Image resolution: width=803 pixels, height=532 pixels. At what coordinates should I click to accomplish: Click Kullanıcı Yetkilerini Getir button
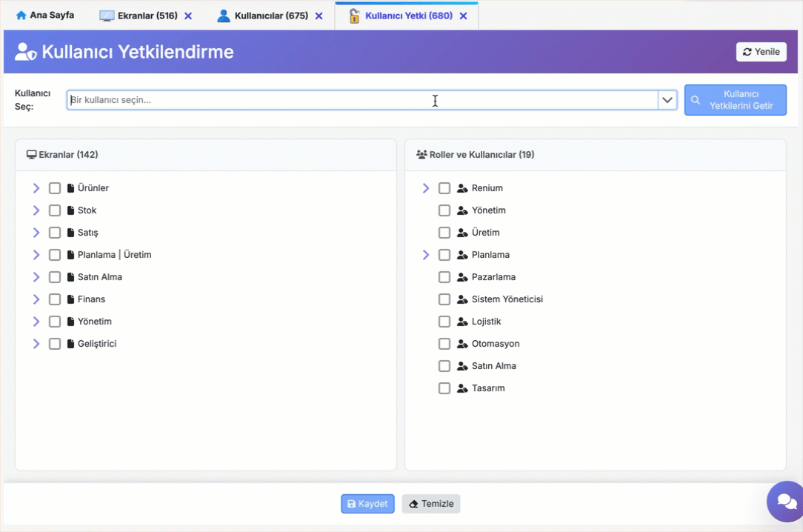pyautogui.click(x=735, y=100)
